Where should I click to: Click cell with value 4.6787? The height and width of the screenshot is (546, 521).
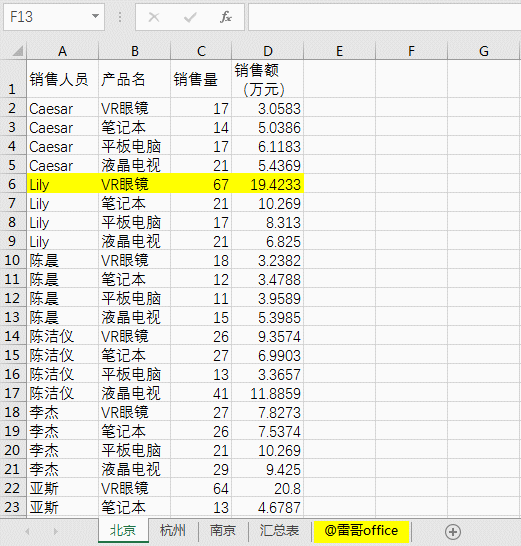[268, 507]
